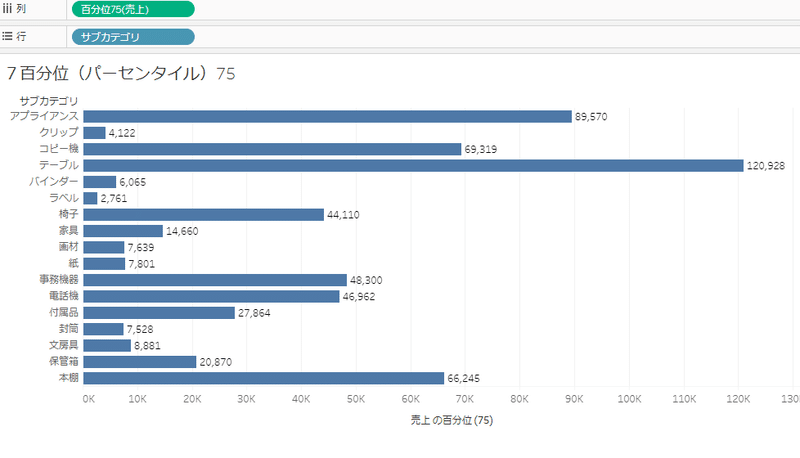The height and width of the screenshot is (458, 800).
Task: Select the 本棚 bar
Action: [264, 378]
